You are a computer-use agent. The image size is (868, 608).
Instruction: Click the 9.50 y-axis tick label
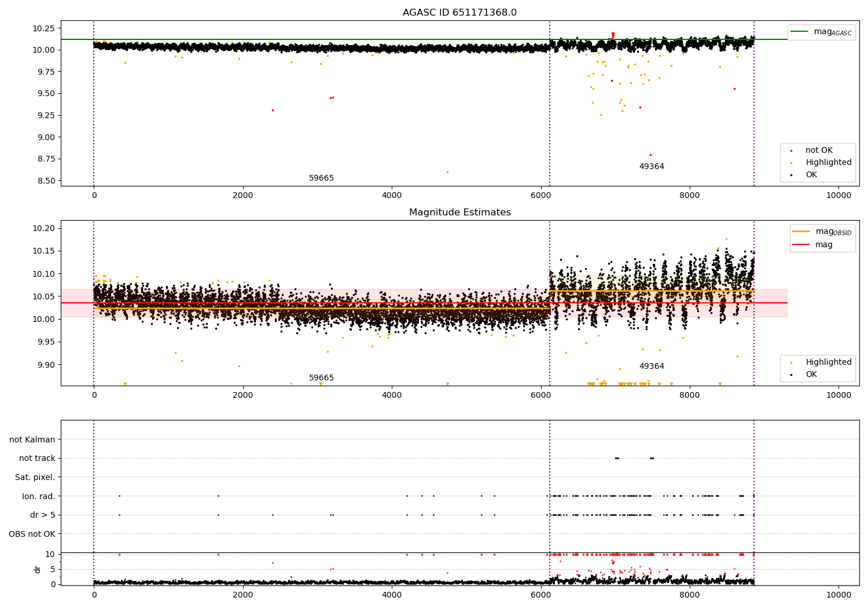(46, 94)
